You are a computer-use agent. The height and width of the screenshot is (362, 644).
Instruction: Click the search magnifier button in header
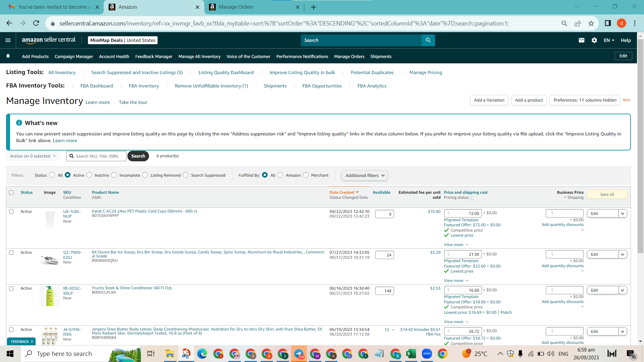pyautogui.click(x=428, y=40)
